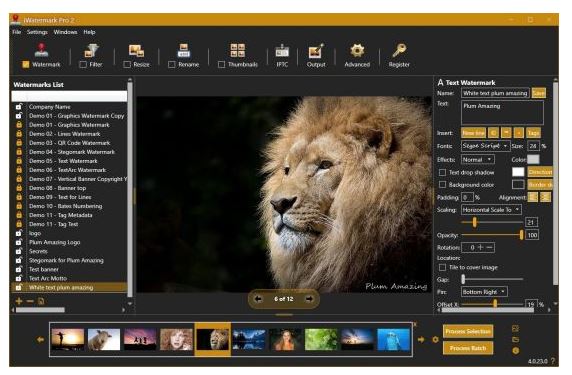
Task: Open the Windows menu
Action: coord(65,32)
